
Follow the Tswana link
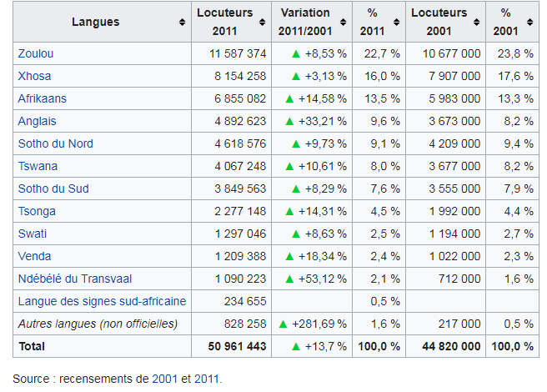coord(38,166)
